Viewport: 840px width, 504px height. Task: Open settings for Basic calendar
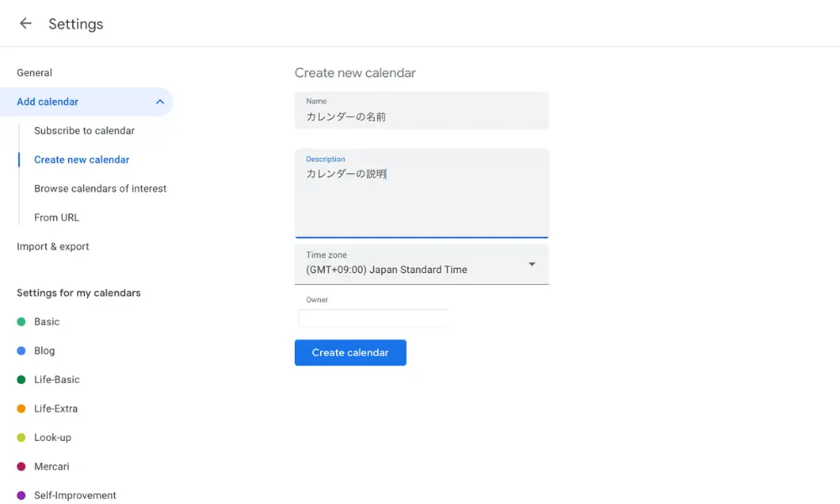tap(46, 322)
